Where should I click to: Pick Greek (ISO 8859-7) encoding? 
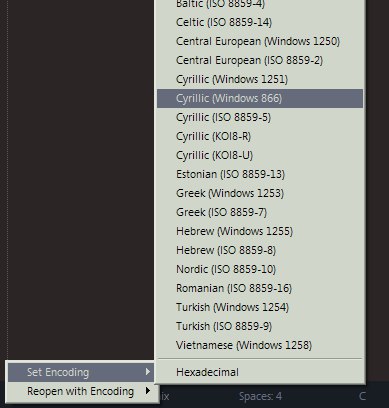coord(260,212)
